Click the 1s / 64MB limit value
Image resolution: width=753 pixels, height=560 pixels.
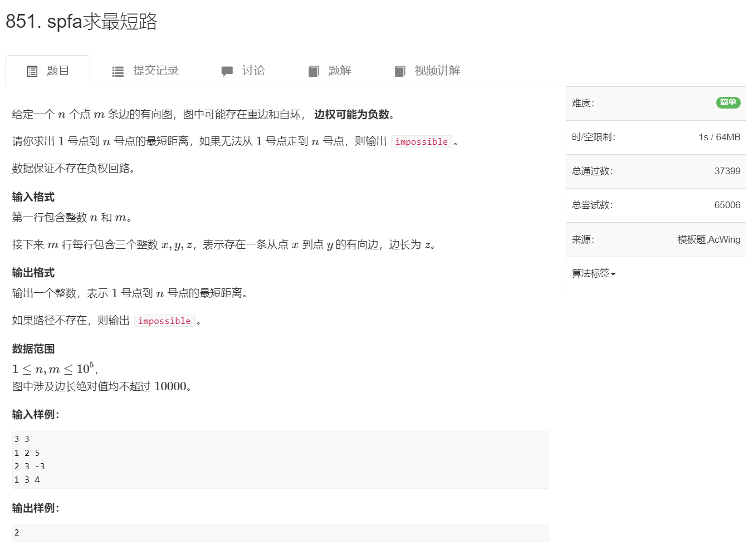click(x=720, y=137)
